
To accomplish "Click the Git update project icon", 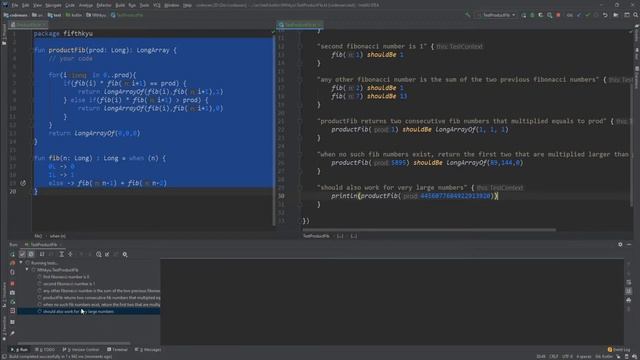I will tap(579, 15).
